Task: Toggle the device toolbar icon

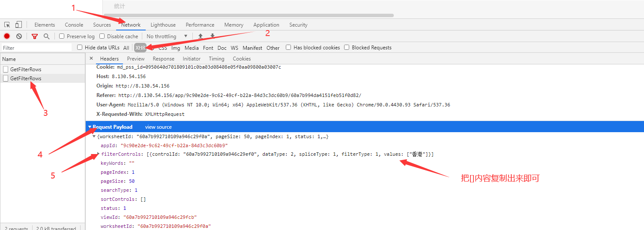Action: coord(18,24)
